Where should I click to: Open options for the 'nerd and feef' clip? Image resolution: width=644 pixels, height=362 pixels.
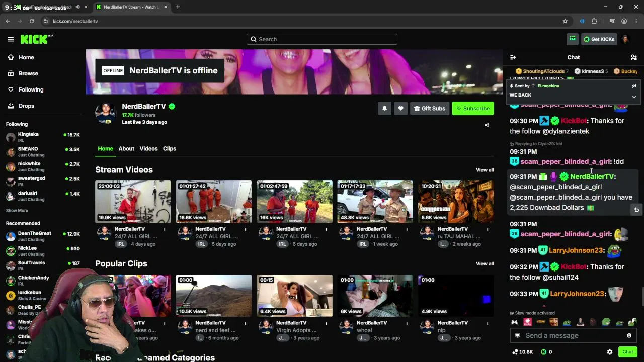point(246,324)
